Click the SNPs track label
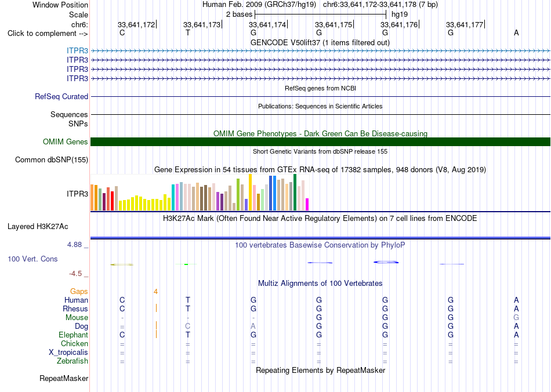The image size is (551, 392). [x=78, y=124]
